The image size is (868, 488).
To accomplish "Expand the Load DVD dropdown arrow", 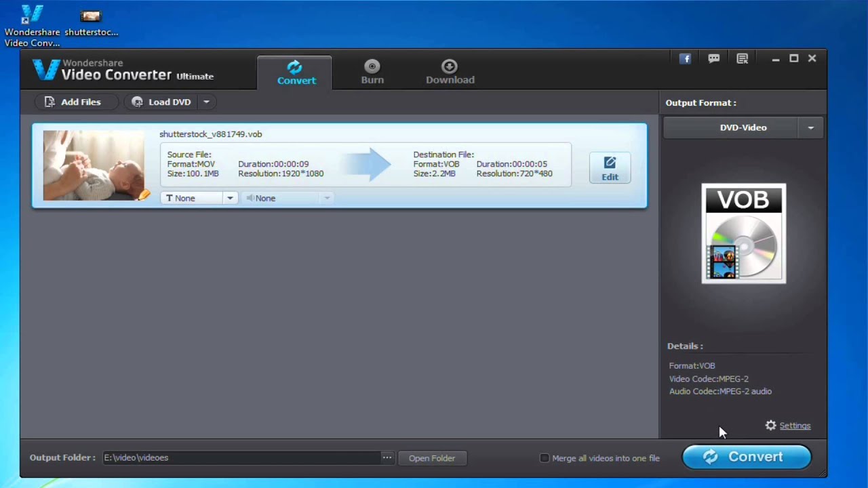I will (206, 102).
